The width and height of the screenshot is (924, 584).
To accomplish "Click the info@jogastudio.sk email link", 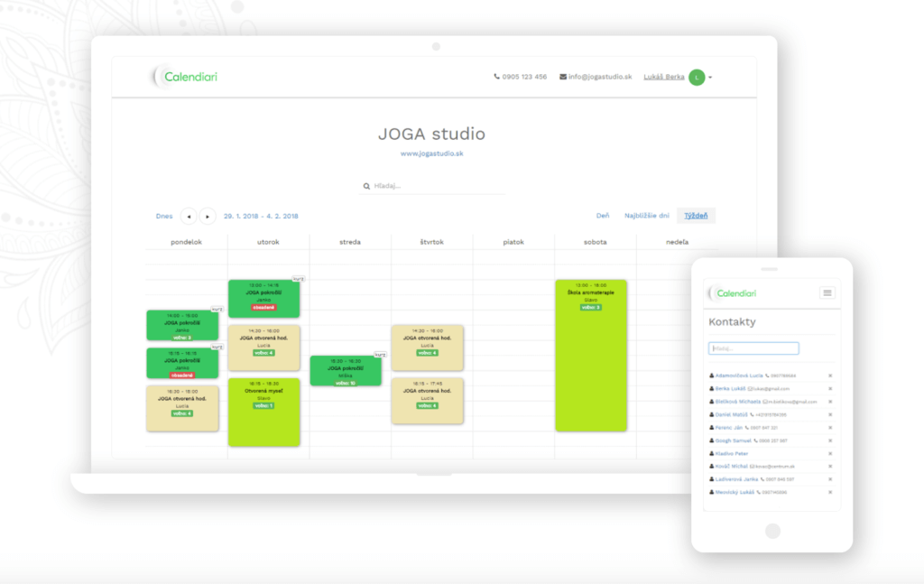I will pyautogui.click(x=596, y=77).
